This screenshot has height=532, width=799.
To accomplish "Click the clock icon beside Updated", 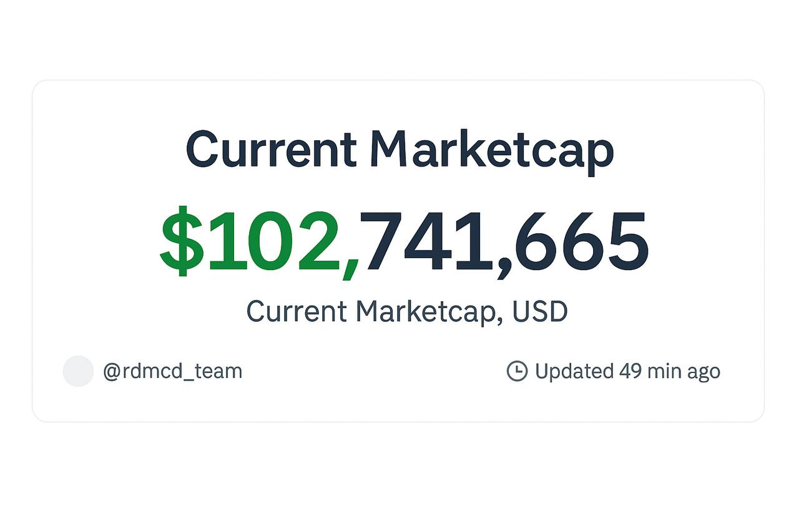I will [x=517, y=371].
